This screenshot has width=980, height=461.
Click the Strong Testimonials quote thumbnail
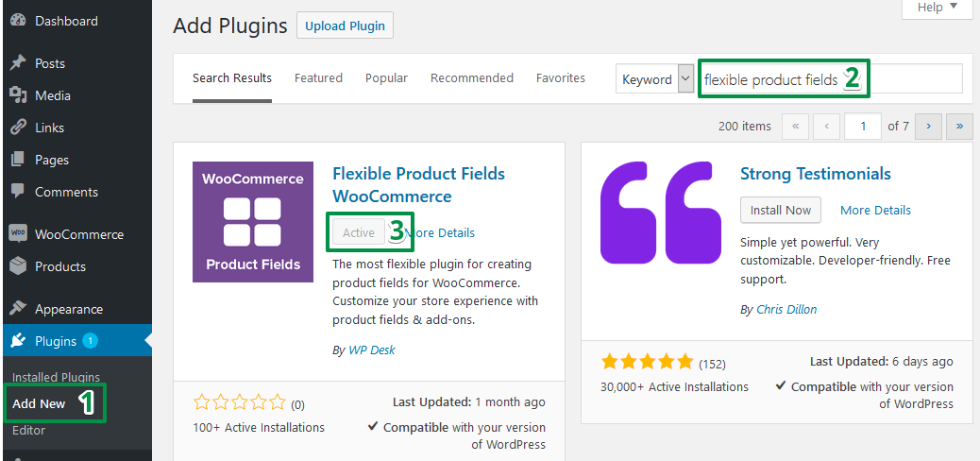click(x=660, y=213)
